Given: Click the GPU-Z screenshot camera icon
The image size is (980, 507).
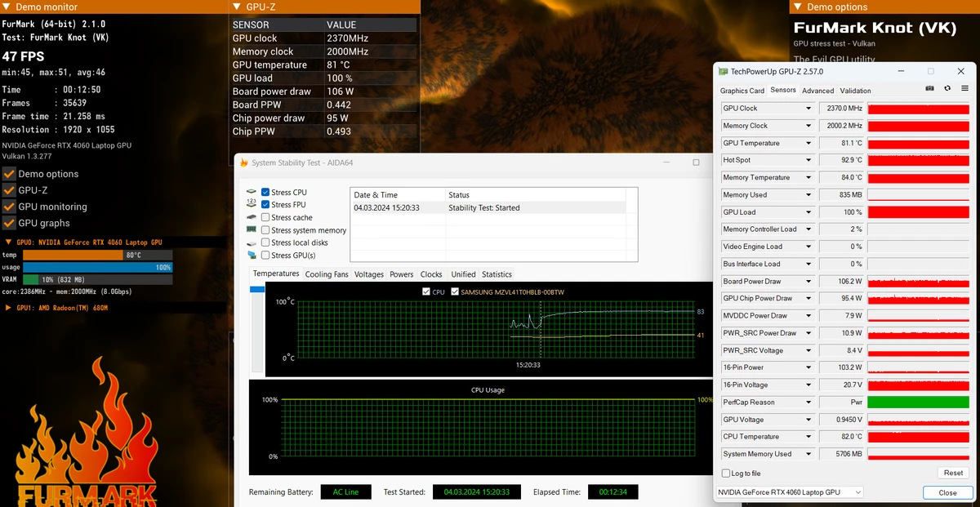Looking at the screenshot, I should (x=930, y=88).
